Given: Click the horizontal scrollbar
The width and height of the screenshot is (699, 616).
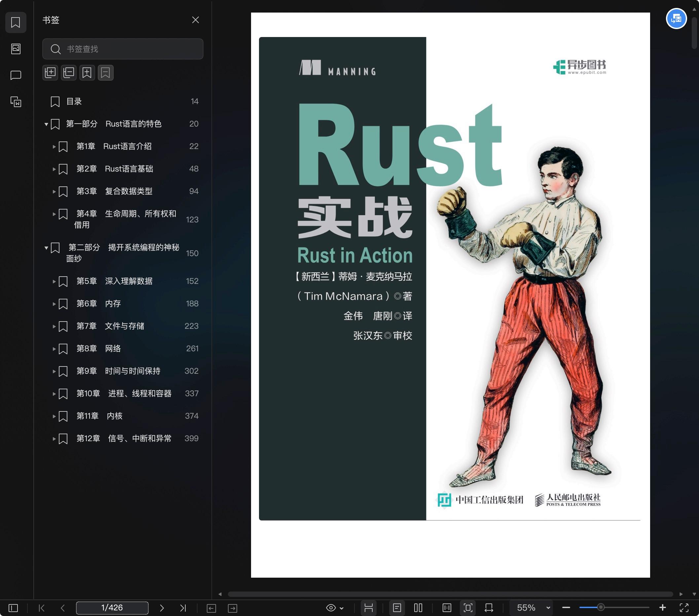Looking at the screenshot, I should coord(450,594).
